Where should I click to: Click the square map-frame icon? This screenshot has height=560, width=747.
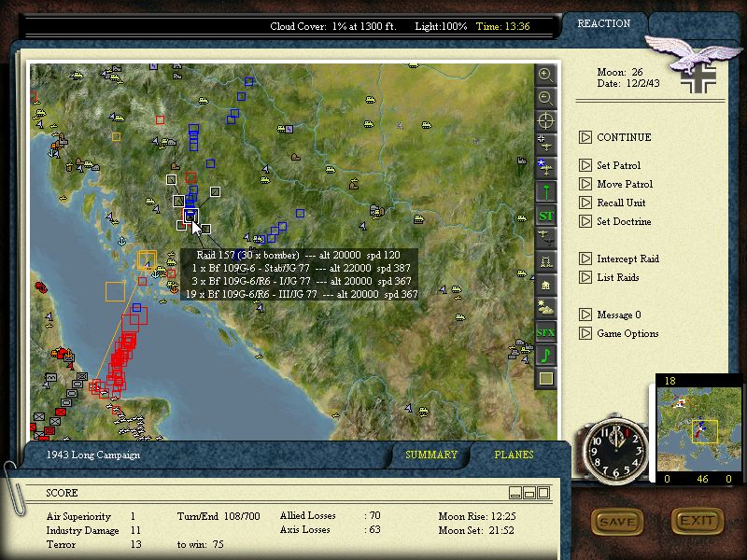[x=545, y=379]
